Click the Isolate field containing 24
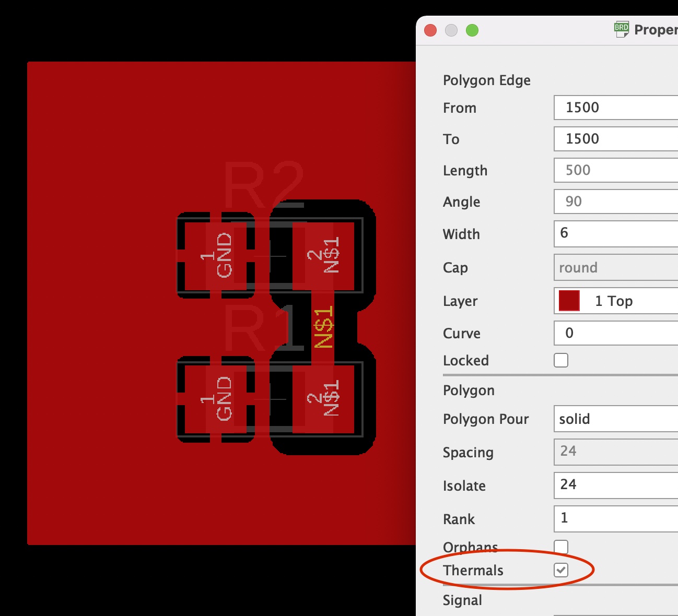 coord(615,484)
